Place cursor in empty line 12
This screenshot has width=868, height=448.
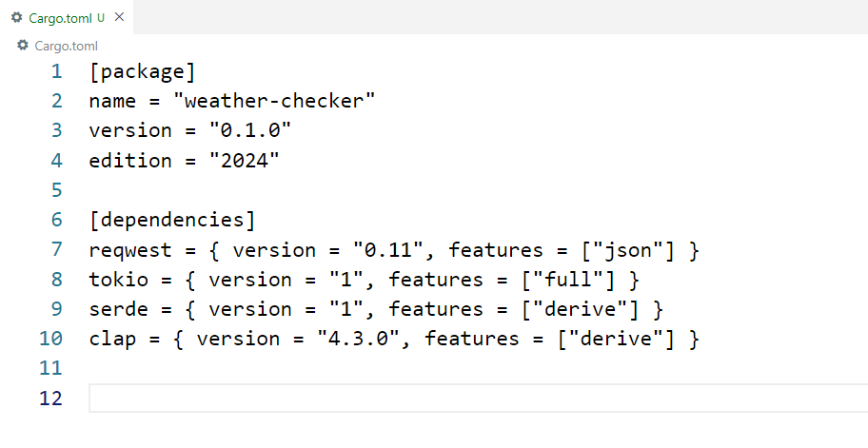click(x=479, y=398)
